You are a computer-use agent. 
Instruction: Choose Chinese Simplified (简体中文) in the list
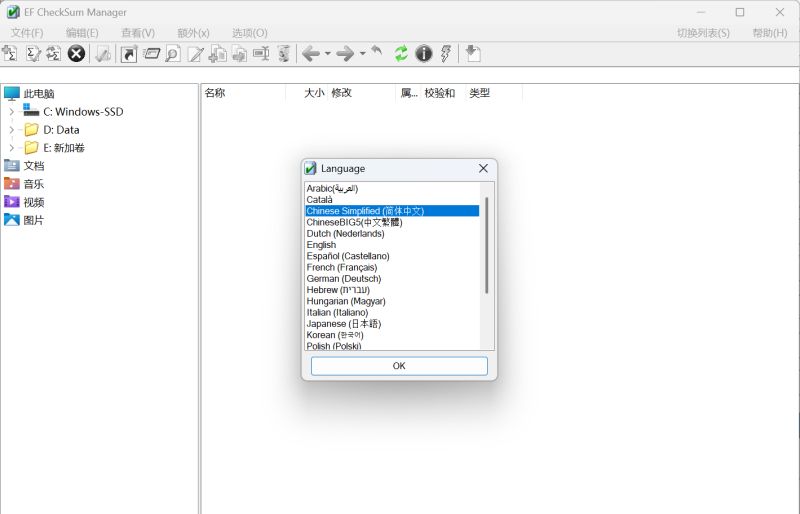[x=392, y=211]
